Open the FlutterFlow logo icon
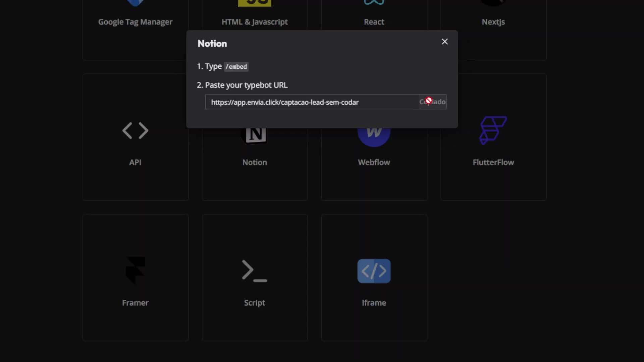 (493, 130)
